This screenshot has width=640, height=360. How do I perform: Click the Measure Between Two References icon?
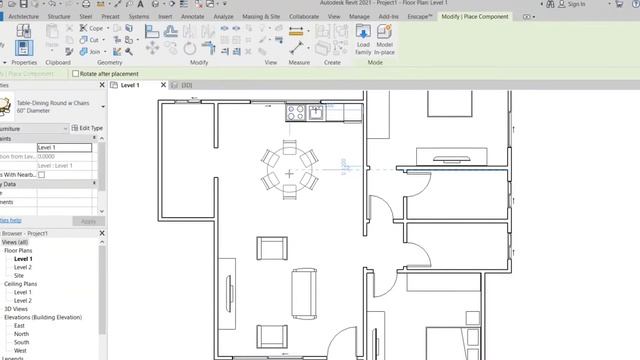[297, 48]
